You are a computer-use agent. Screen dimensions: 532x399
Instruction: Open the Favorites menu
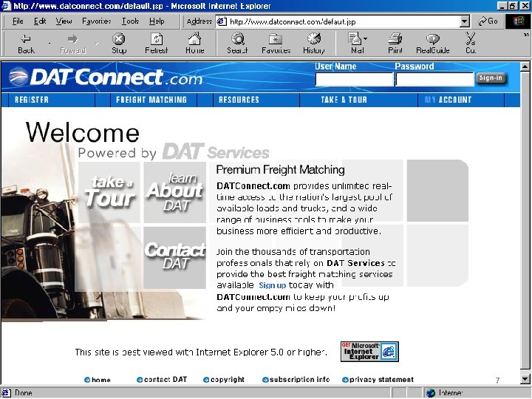(96, 21)
